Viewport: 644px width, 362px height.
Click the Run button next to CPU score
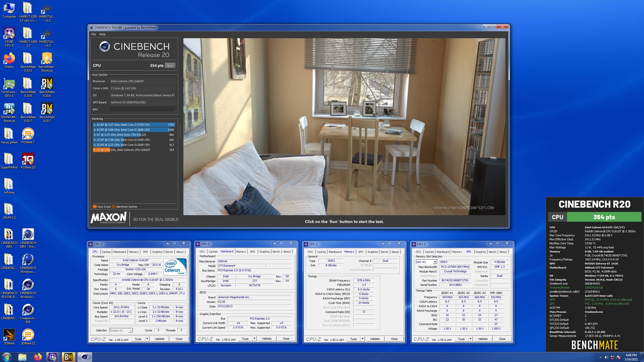170,66
